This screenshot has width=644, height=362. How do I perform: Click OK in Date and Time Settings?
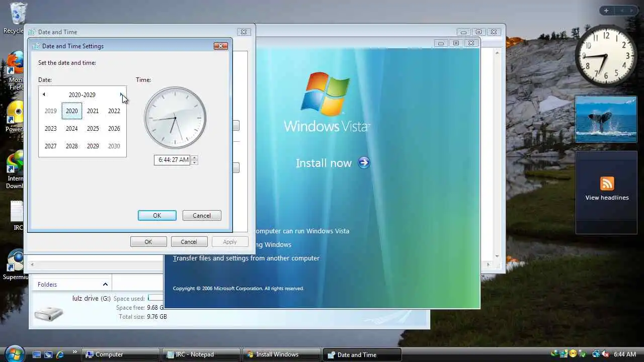[157, 215]
